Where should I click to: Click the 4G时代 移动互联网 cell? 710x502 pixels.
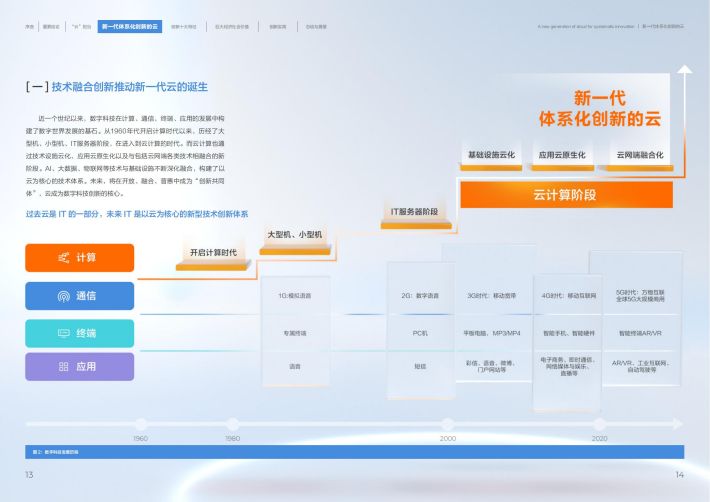click(569, 296)
